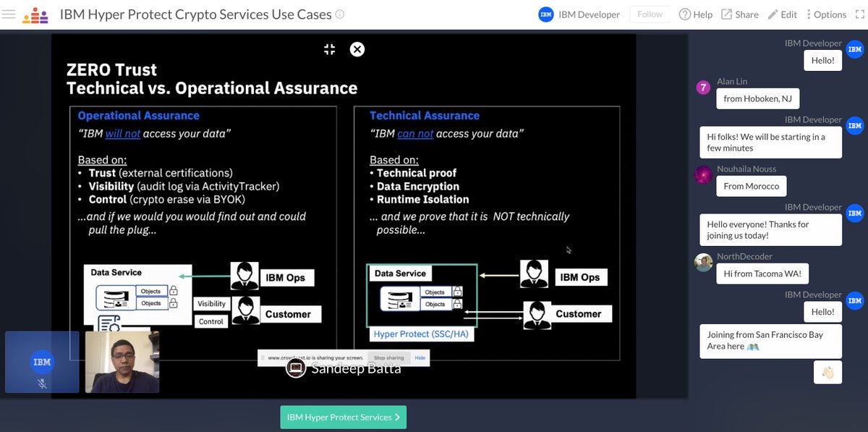Click the clapping hands emoji message

click(x=827, y=372)
